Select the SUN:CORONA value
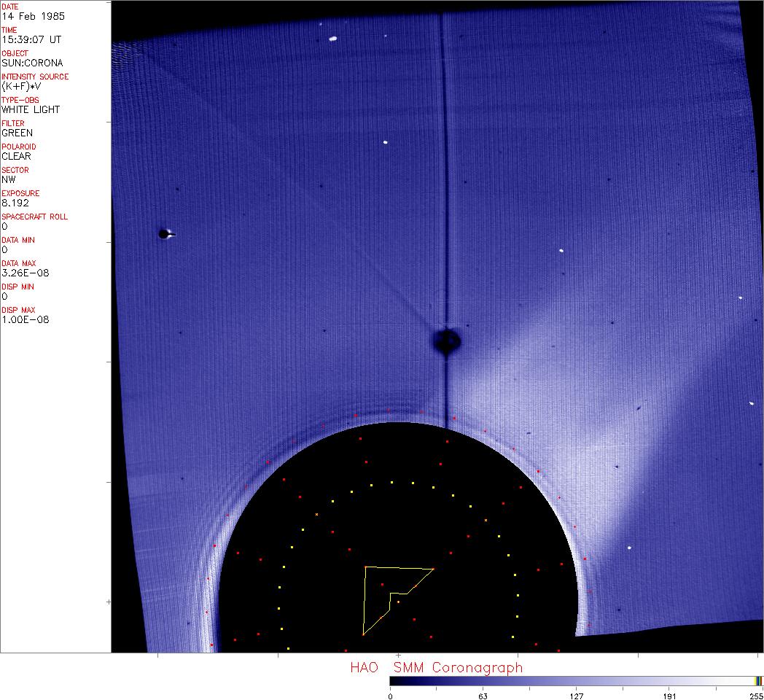 pyautogui.click(x=32, y=63)
